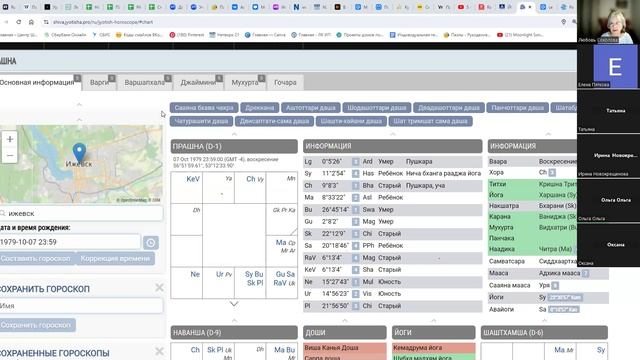This screenshot has width=640, height=360.
Task: Click the badge beside Саяна мааса Уря
Action: tap(555, 285)
